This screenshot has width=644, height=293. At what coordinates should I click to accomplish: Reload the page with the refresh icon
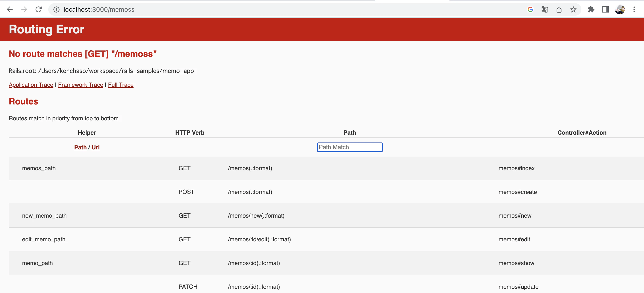[38, 9]
